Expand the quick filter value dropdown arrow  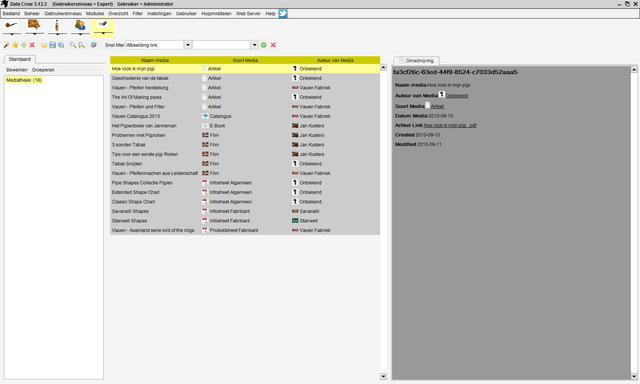[x=254, y=45]
